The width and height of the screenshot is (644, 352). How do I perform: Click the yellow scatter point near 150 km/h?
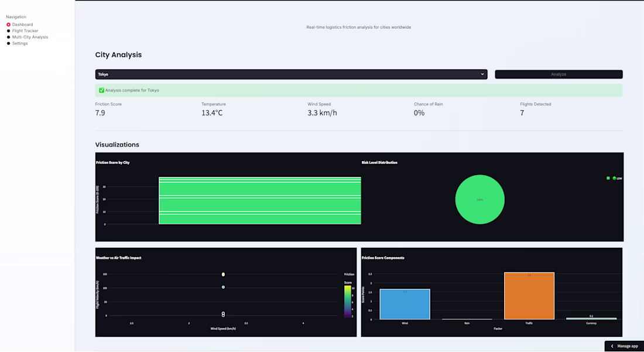point(223,274)
